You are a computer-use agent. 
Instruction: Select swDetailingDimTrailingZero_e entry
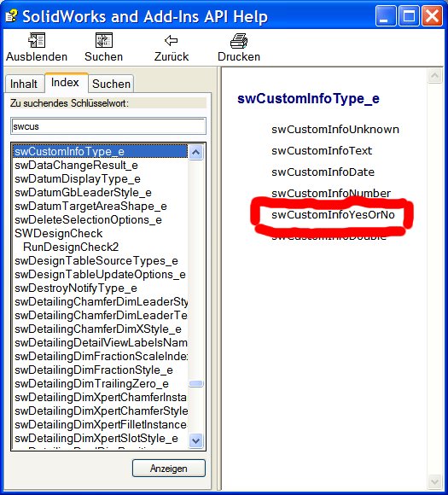click(91, 383)
